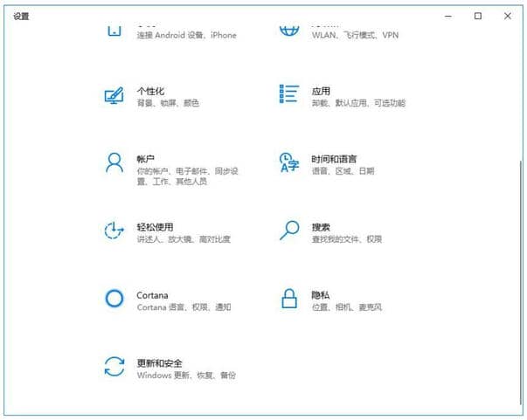Minimize the 设置 window
Screen dimensions: 527x420
pyautogui.click(x=448, y=16)
